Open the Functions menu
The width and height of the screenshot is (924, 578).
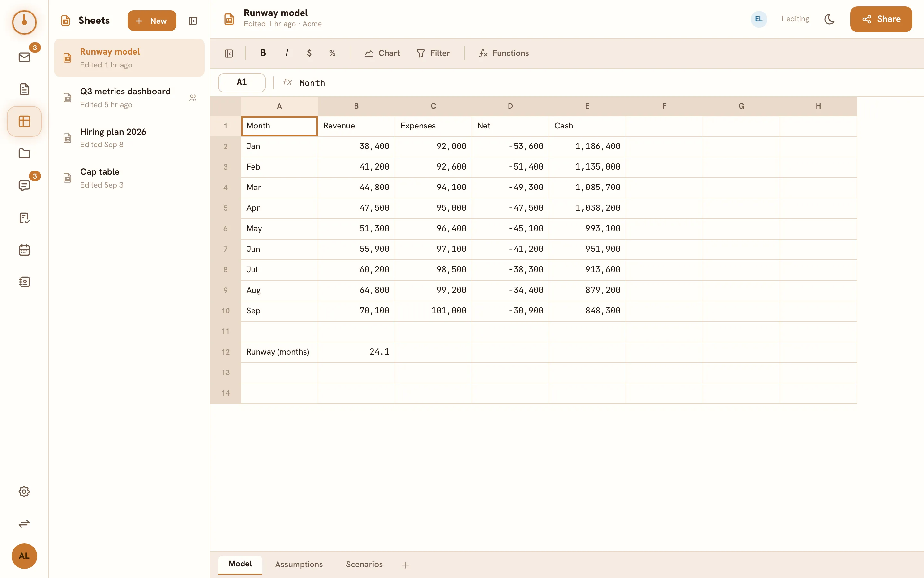point(504,53)
